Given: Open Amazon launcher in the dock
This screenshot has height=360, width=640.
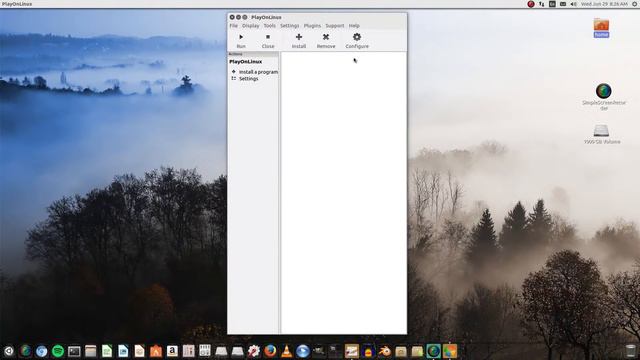Looking at the screenshot, I should coord(172,351).
